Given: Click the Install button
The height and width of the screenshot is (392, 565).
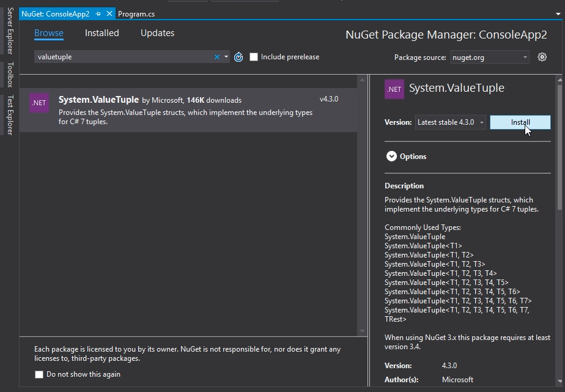Looking at the screenshot, I should click(x=520, y=122).
